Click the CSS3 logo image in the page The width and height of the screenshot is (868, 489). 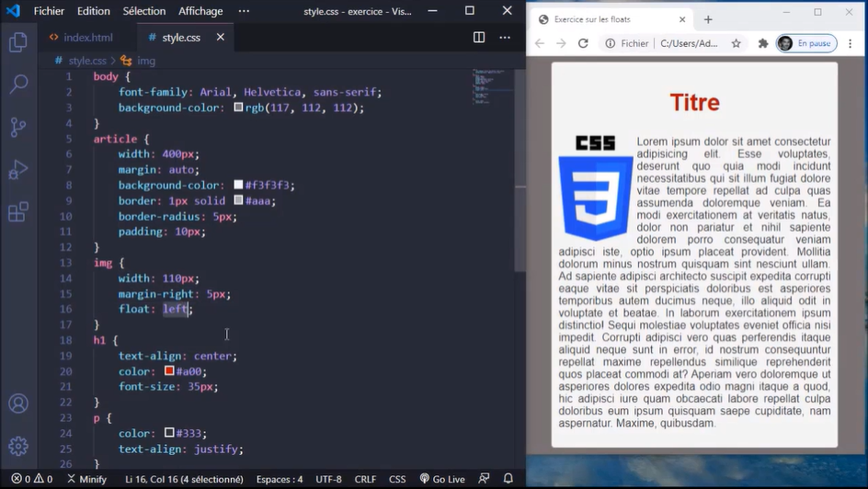pos(596,188)
